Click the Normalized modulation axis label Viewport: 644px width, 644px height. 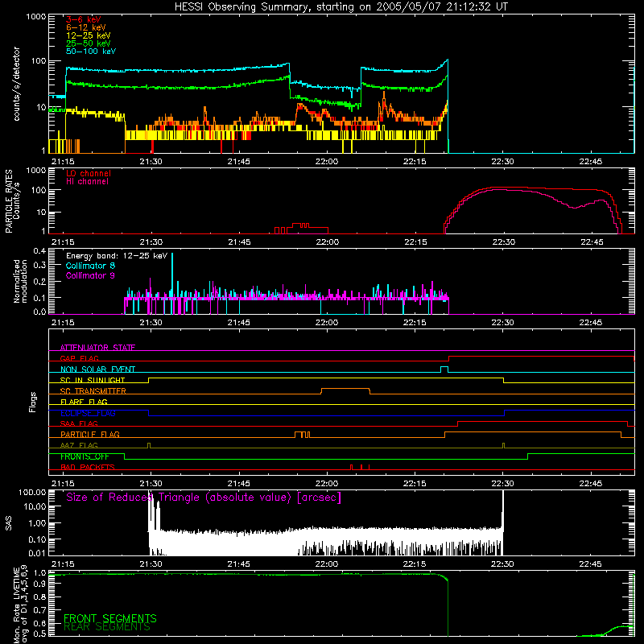point(20,281)
